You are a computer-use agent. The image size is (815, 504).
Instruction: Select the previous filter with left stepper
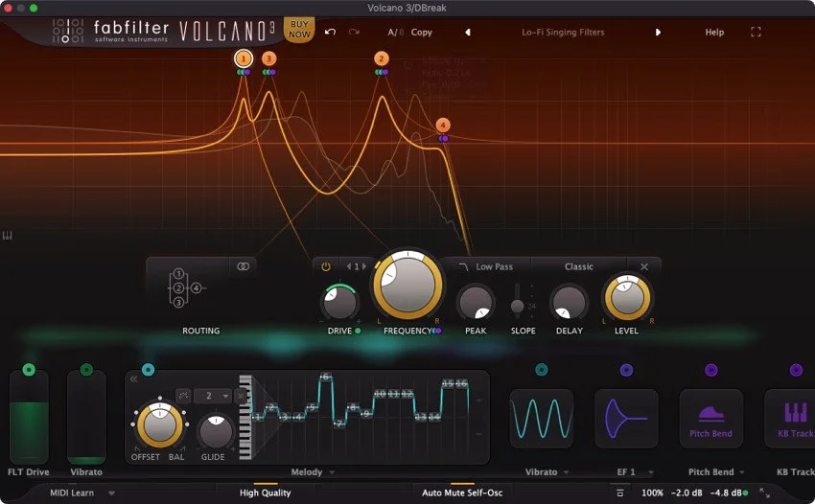pos(349,266)
